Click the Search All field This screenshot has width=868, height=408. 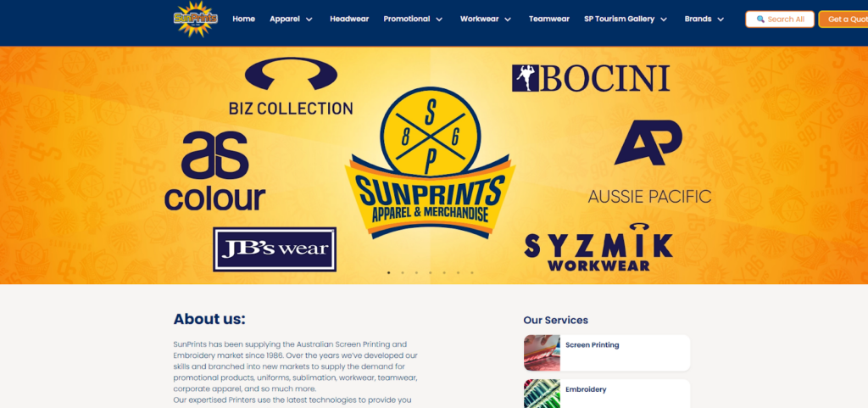tap(780, 20)
